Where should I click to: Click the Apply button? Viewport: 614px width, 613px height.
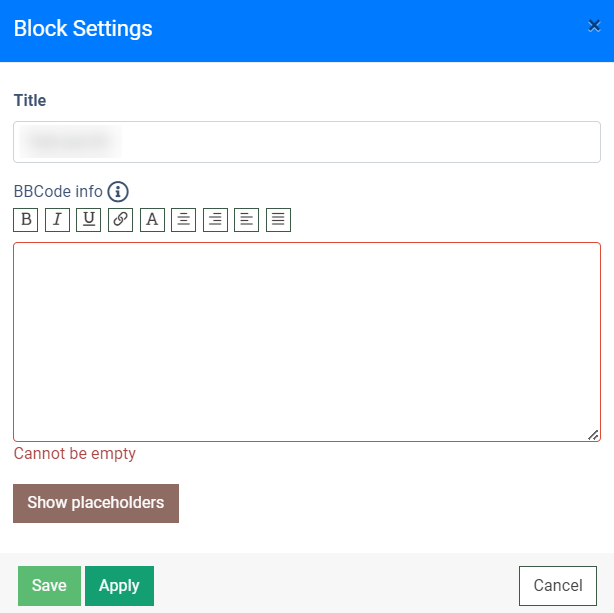[119, 586]
